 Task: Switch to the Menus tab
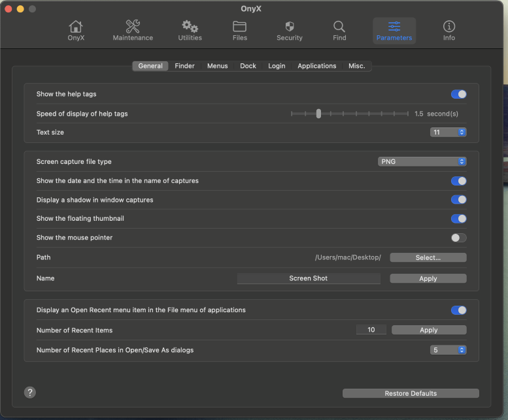click(218, 66)
